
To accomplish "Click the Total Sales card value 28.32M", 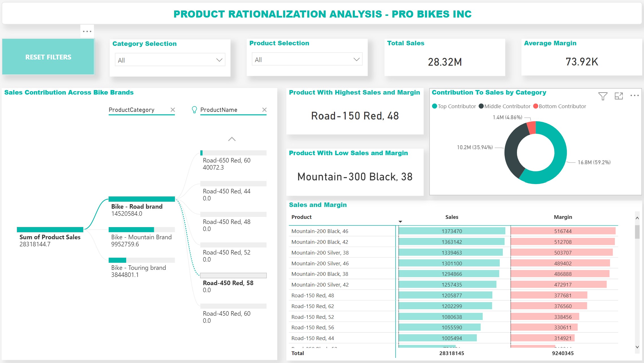I will [445, 62].
